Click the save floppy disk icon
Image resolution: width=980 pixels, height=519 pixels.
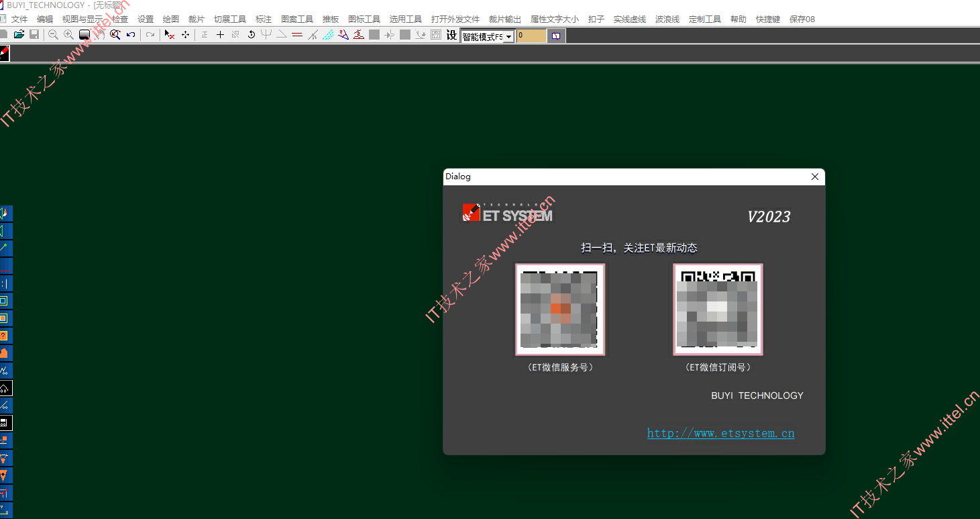pyautogui.click(x=34, y=35)
